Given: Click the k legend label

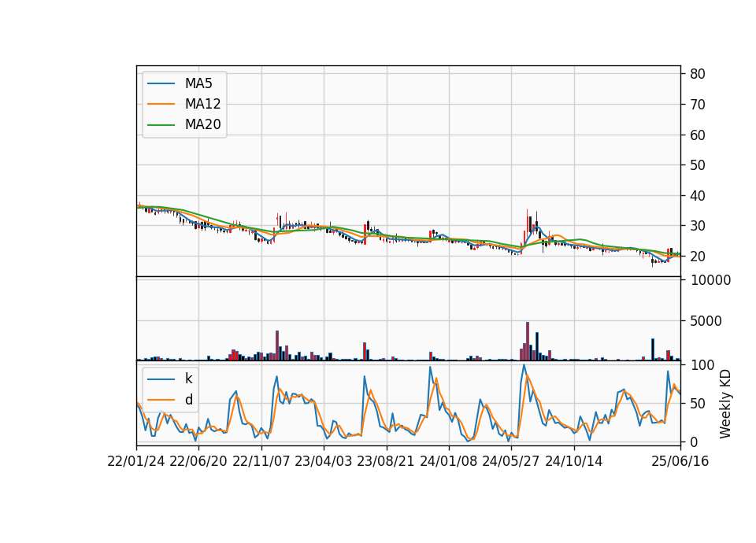Looking at the screenshot, I should (188, 379).
